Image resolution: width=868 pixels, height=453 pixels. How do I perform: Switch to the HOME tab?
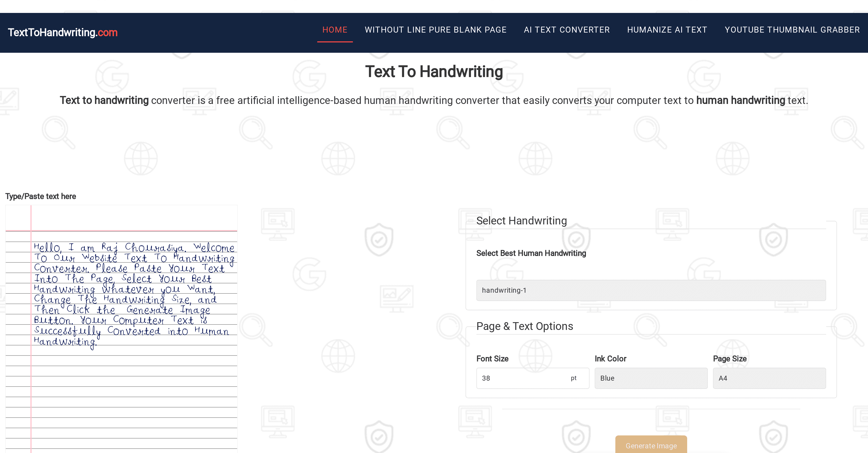(335, 30)
